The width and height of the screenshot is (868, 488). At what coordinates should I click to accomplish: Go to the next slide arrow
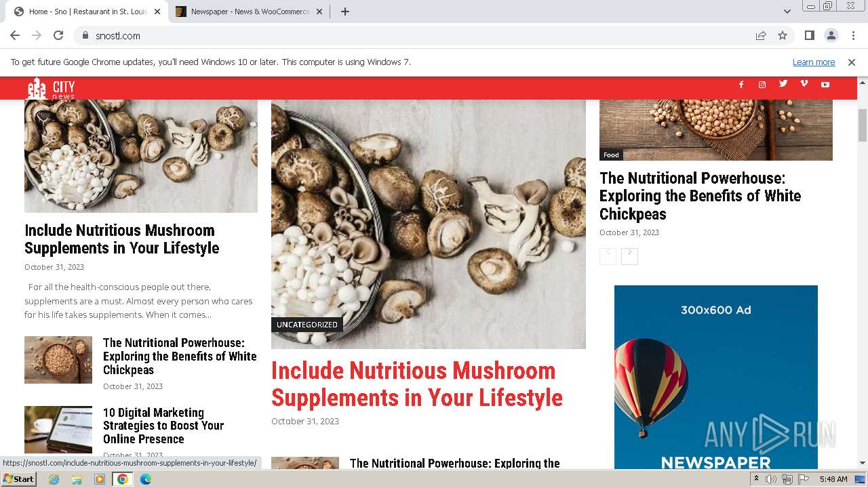click(629, 256)
